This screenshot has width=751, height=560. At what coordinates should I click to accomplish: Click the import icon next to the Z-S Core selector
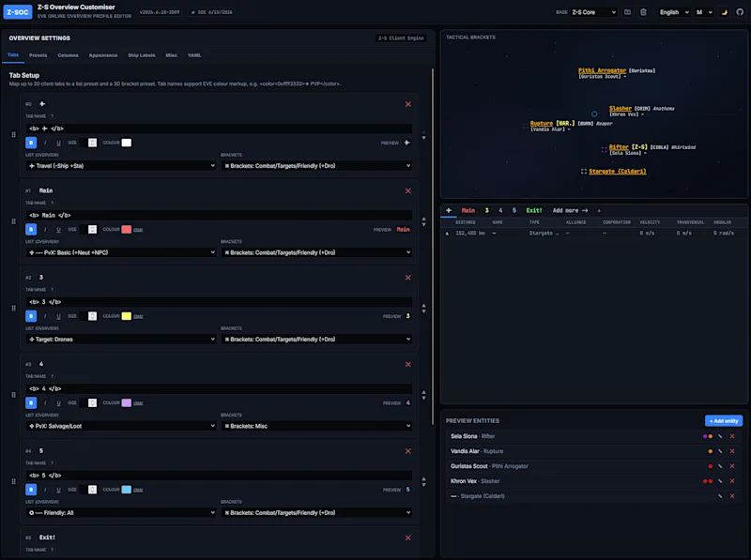click(x=627, y=12)
